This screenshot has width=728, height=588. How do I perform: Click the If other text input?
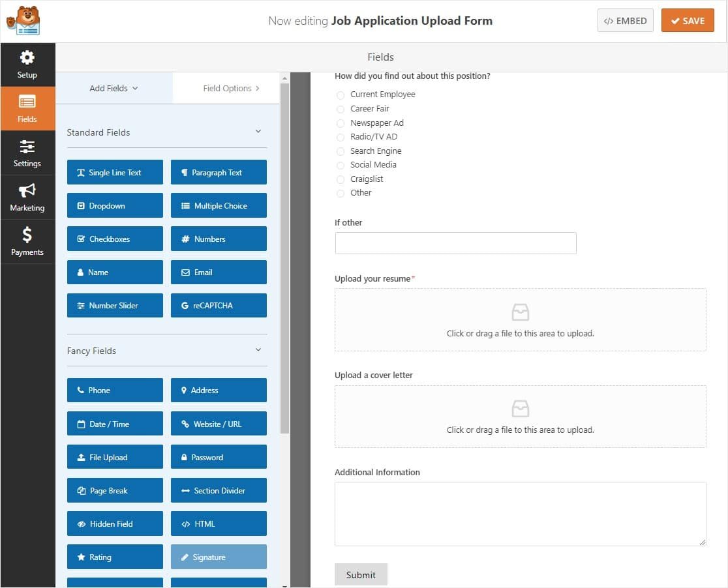[455, 243]
